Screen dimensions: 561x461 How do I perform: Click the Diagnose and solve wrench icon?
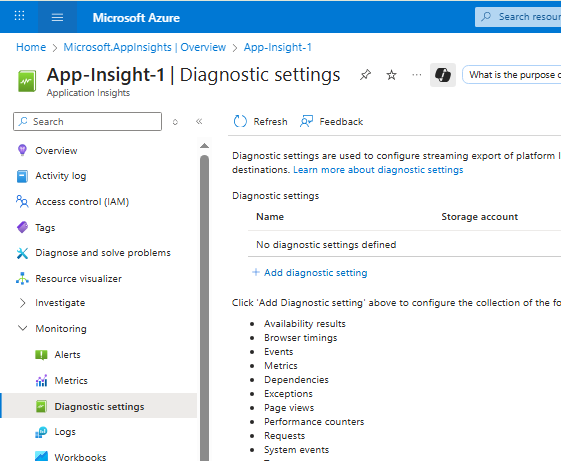click(x=22, y=253)
